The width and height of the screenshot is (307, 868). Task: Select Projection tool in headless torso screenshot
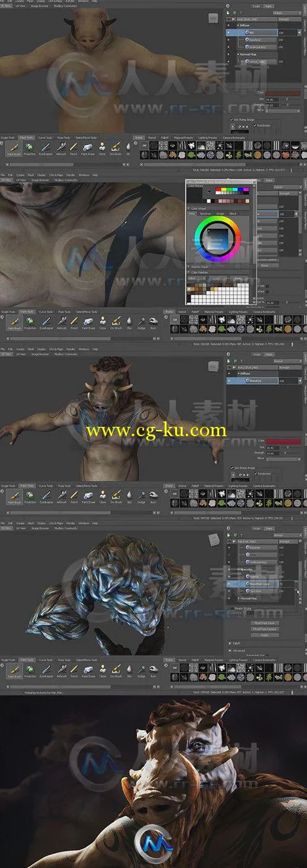(30, 149)
